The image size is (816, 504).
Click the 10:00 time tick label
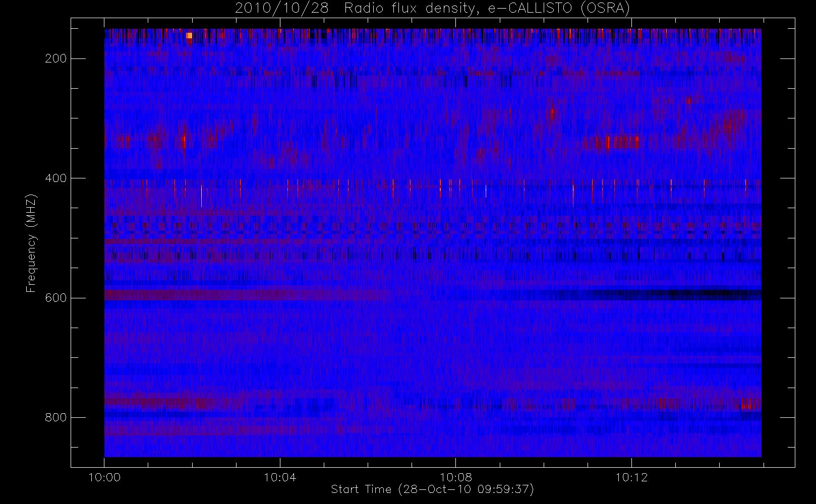[104, 477]
